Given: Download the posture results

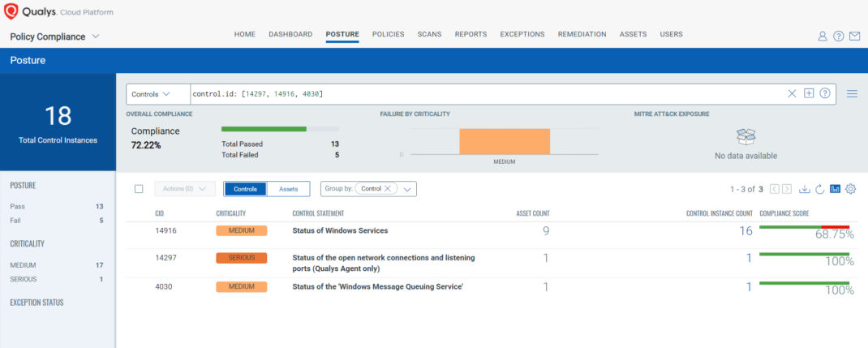Looking at the screenshot, I should click(805, 189).
